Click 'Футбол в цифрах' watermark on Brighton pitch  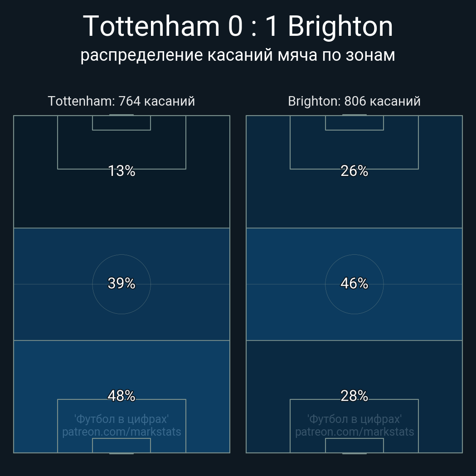click(x=354, y=419)
